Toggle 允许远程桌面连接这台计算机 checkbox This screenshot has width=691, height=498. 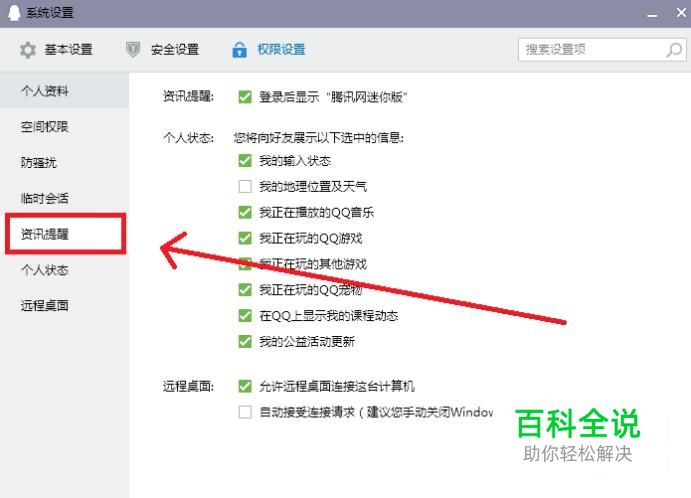pyautogui.click(x=245, y=387)
